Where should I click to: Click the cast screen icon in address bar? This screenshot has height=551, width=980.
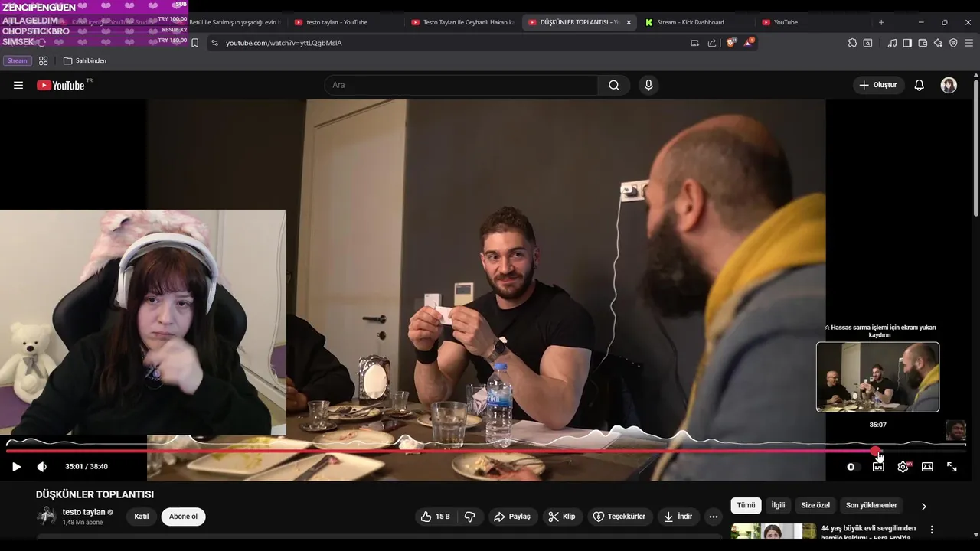pos(695,43)
